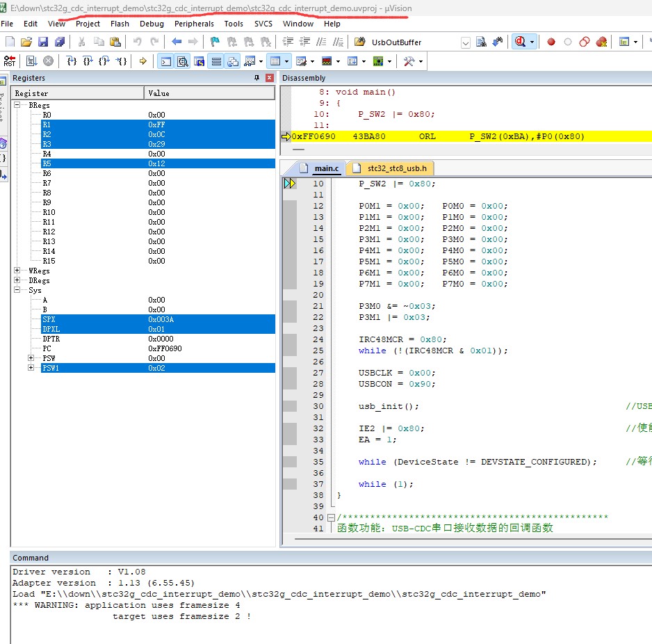
Task: Open the File menu
Action: 7,24
